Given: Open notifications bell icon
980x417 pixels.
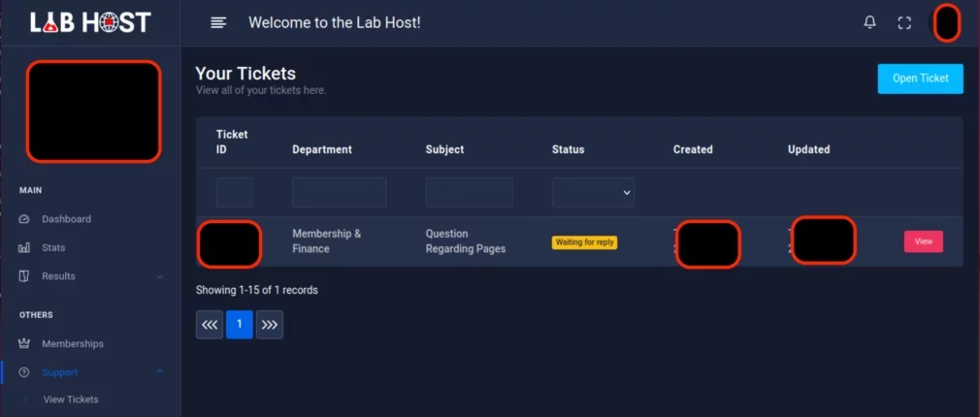Looking at the screenshot, I should [x=869, y=23].
